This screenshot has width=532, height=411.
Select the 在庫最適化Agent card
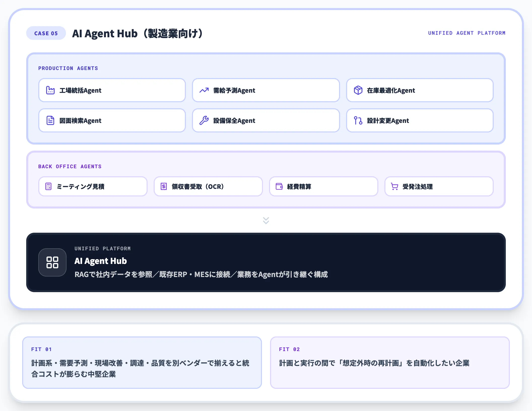(x=420, y=90)
